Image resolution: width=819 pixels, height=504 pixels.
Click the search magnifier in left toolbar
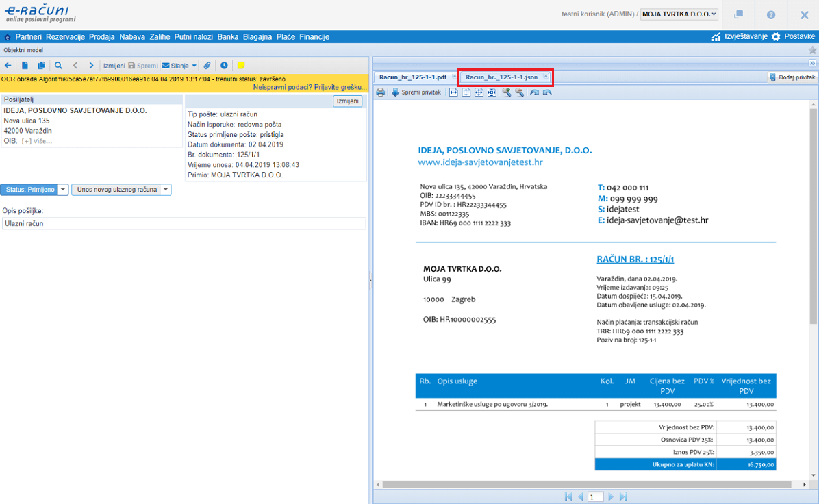pyautogui.click(x=58, y=66)
